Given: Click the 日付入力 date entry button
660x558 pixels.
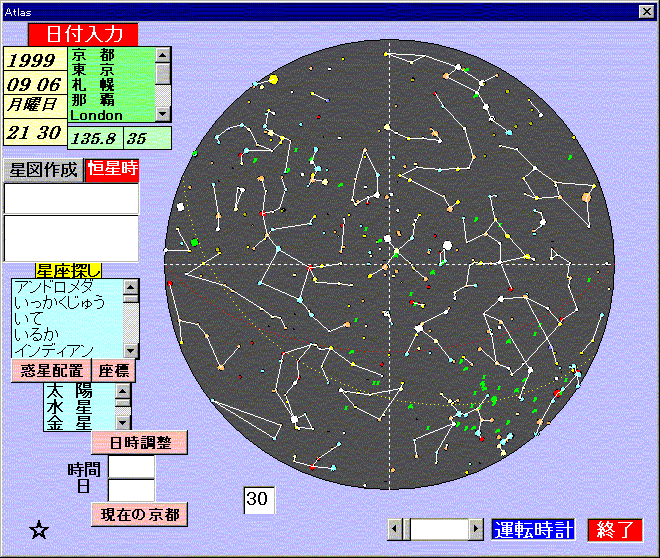Looking at the screenshot, I should tap(83, 35).
